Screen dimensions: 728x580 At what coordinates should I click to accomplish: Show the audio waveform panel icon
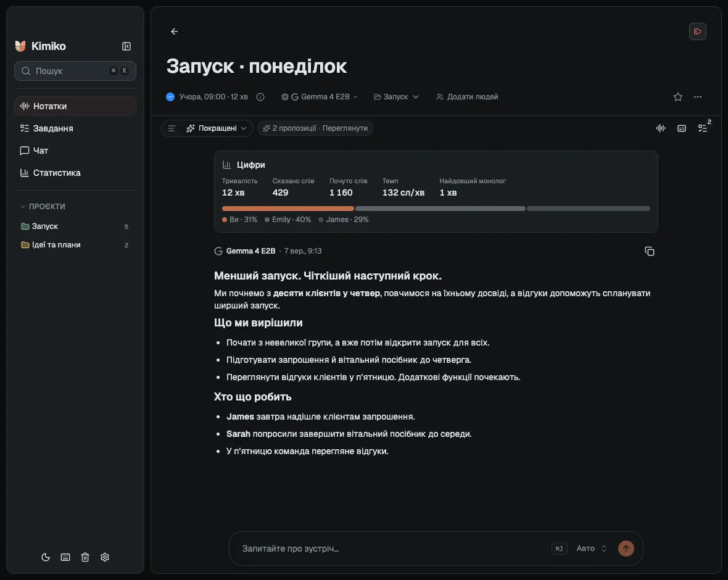[661, 128]
